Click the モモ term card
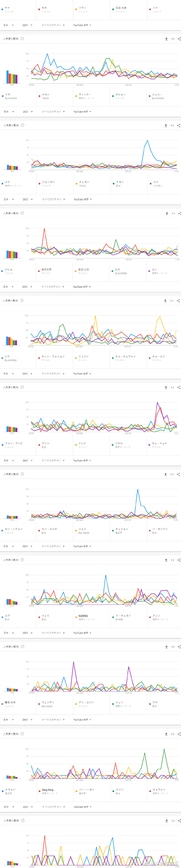This screenshot has width=181, height=868. tap(55, 10)
